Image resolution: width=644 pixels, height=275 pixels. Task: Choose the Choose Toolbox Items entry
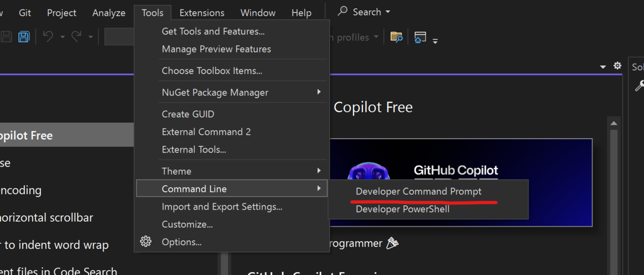[231, 70]
